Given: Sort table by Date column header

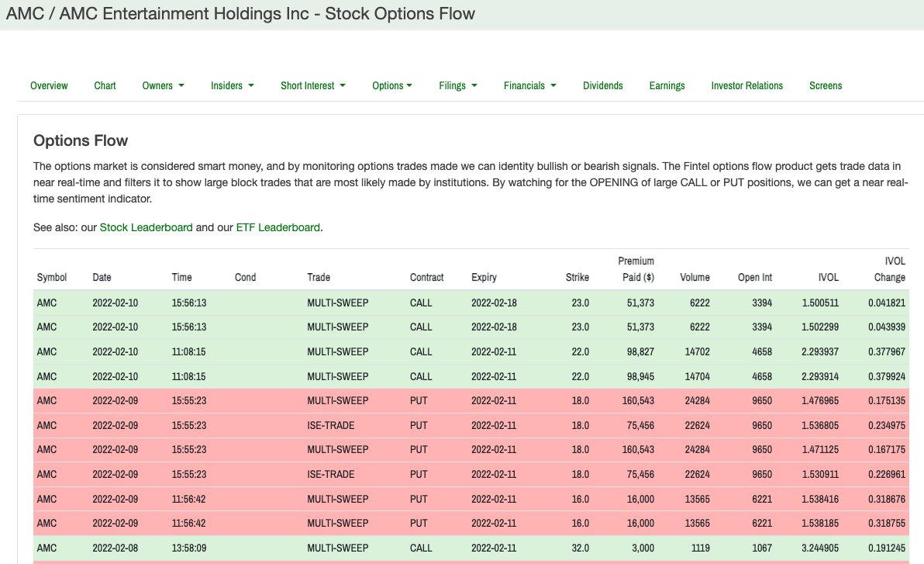Looking at the screenshot, I should coord(102,277).
